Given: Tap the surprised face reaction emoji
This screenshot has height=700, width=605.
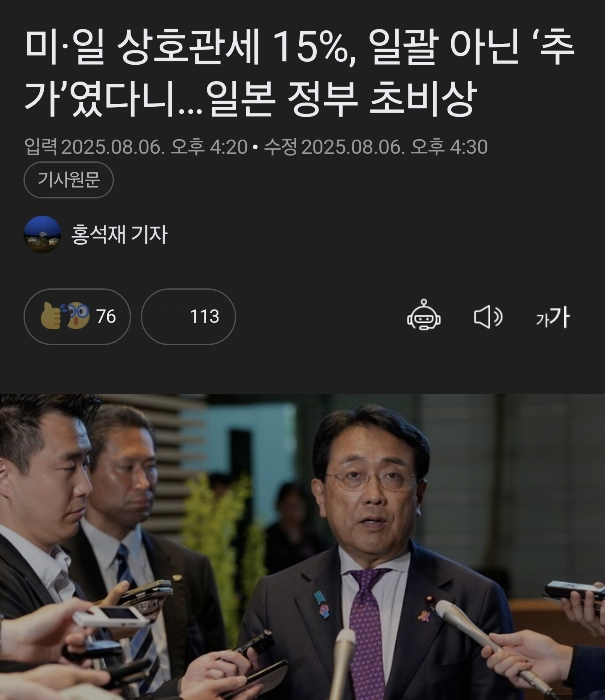Looking at the screenshot, I should point(78,316).
